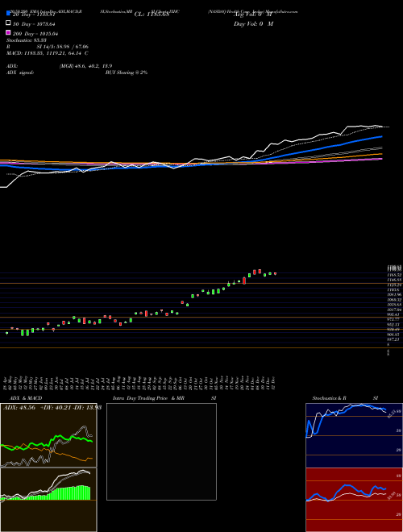Click the blue 20 Day EMA legend swatch
Image resolution: width=403 pixels, height=532 pixels.
pyautogui.click(x=9, y=13)
